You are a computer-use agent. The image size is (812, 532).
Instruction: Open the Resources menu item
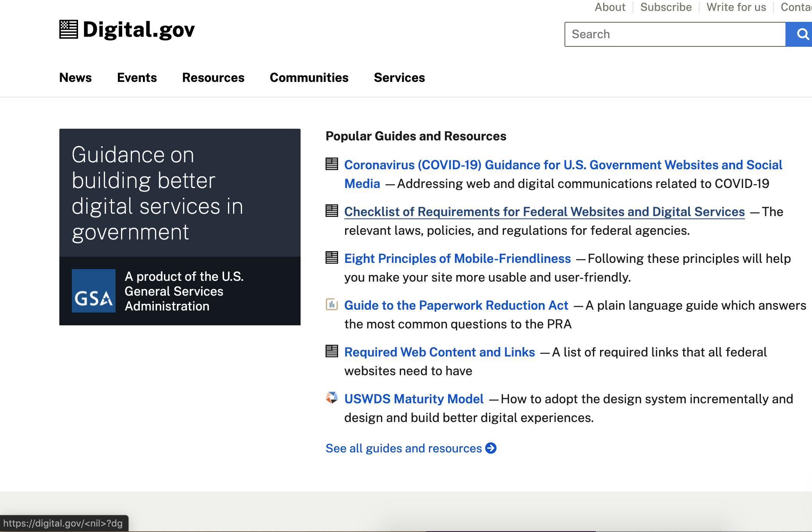[213, 78]
